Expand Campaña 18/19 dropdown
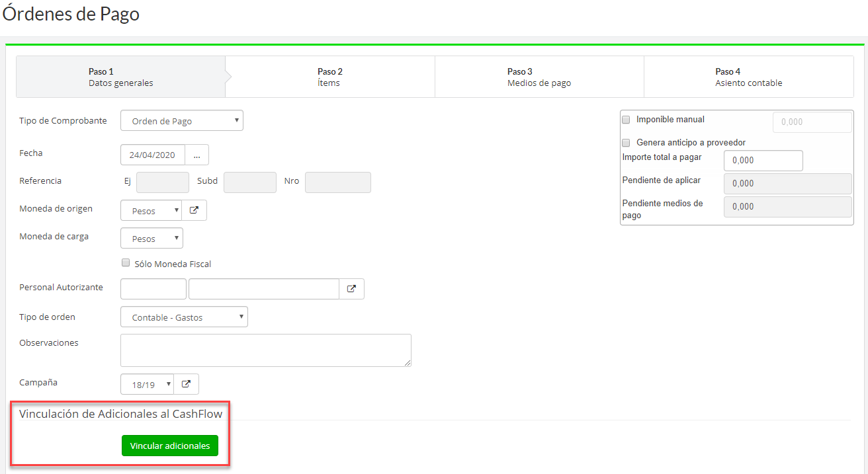The height and width of the screenshot is (474, 868). pos(148,384)
